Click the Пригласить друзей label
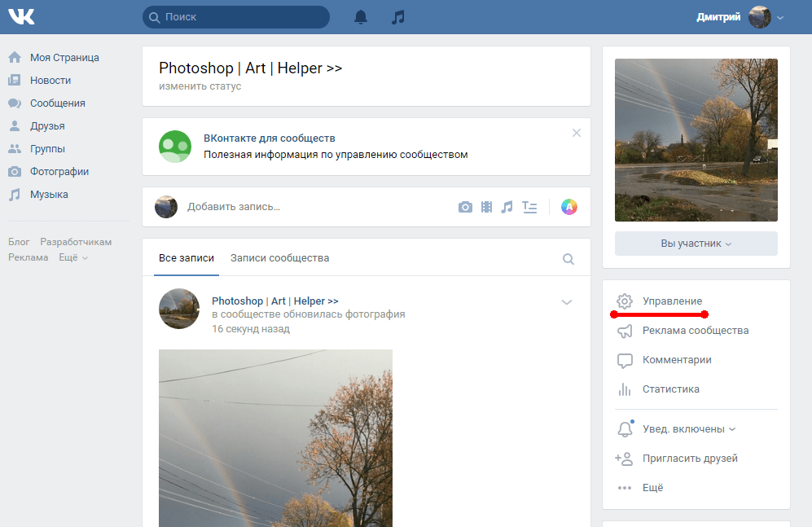 click(690, 458)
